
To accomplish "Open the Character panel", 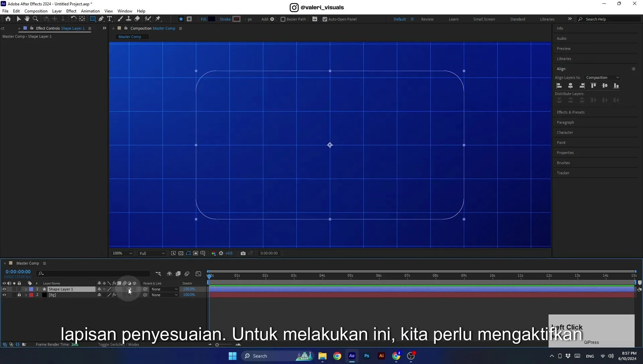I will pyautogui.click(x=565, y=132).
